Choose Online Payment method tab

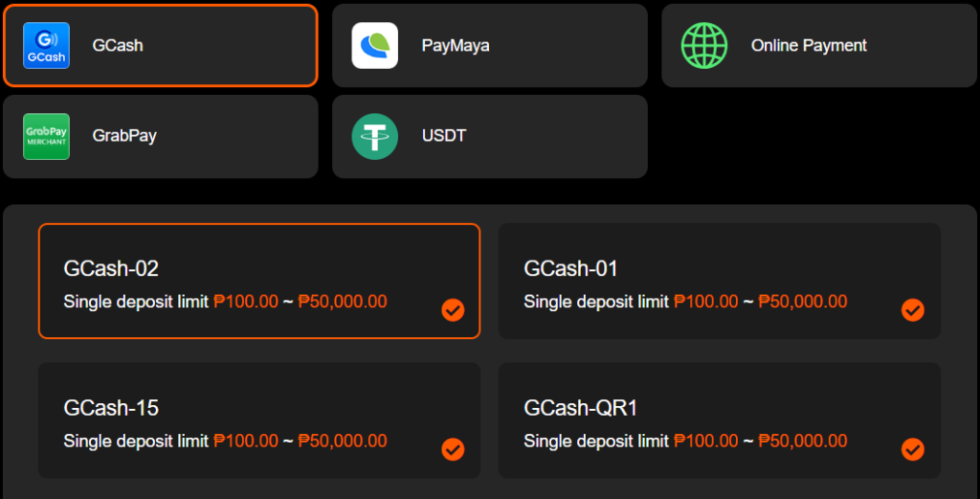click(x=819, y=46)
